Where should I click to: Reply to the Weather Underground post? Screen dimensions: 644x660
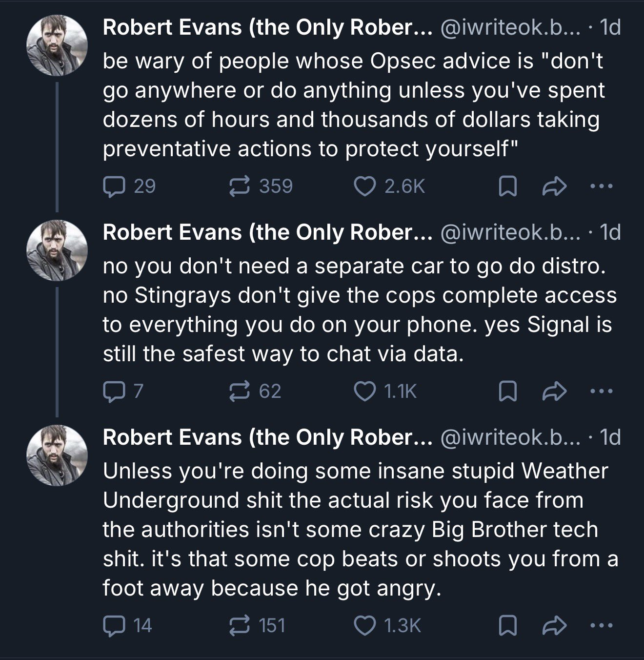[x=113, y=626]
